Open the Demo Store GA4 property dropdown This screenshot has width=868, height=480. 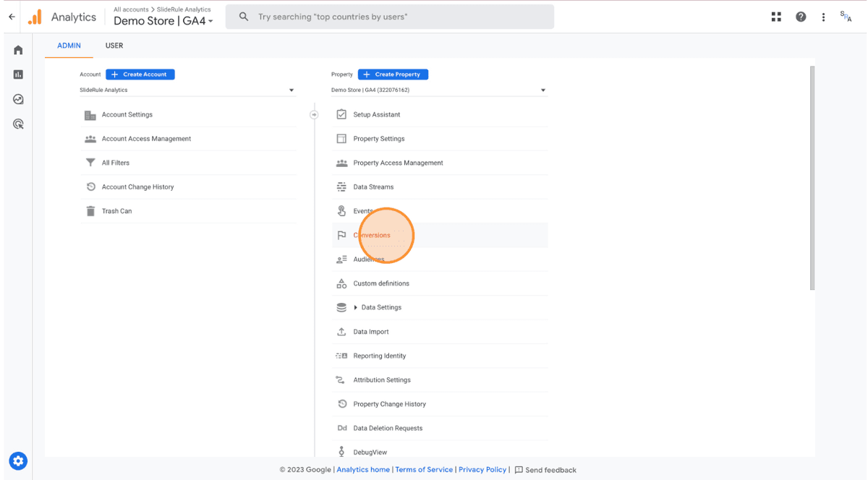pyautogui.click(x=439, y=90)
